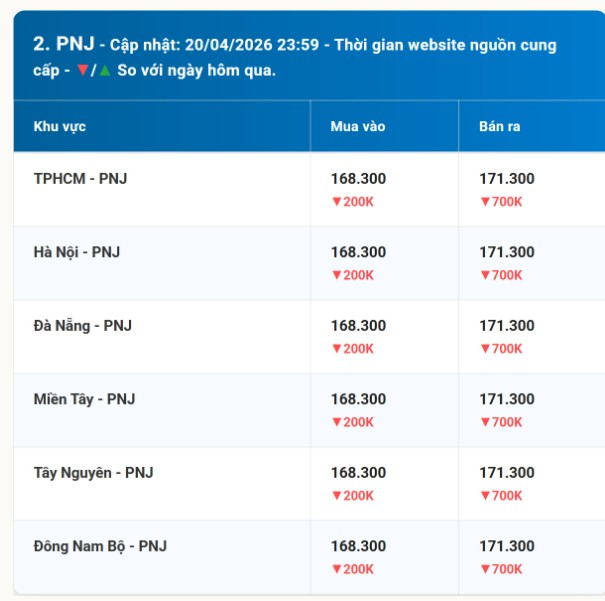This screenshot has width=605, height=601.
Task: Click the ▼200K buy change in the Tây Nguyên row
Action: (x=352, y=495)
